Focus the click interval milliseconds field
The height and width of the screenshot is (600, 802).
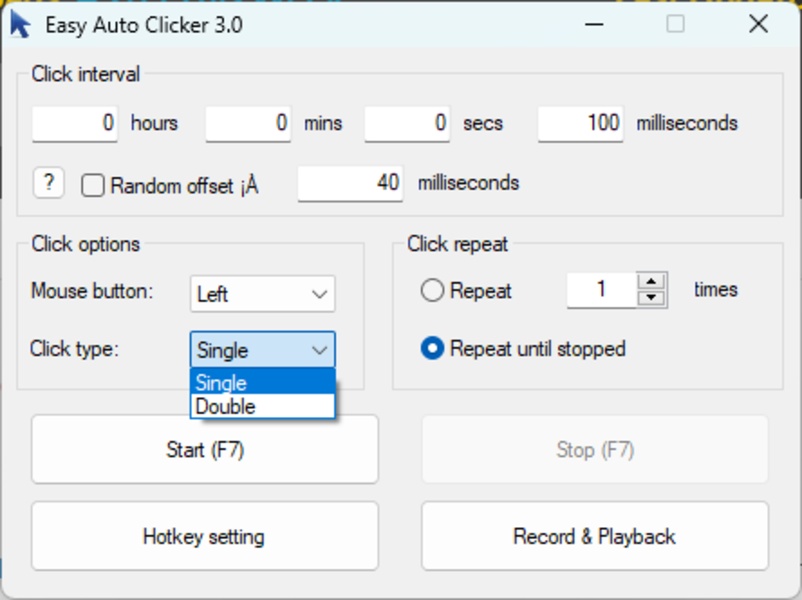pyautogui.click(x=580, y=124)
